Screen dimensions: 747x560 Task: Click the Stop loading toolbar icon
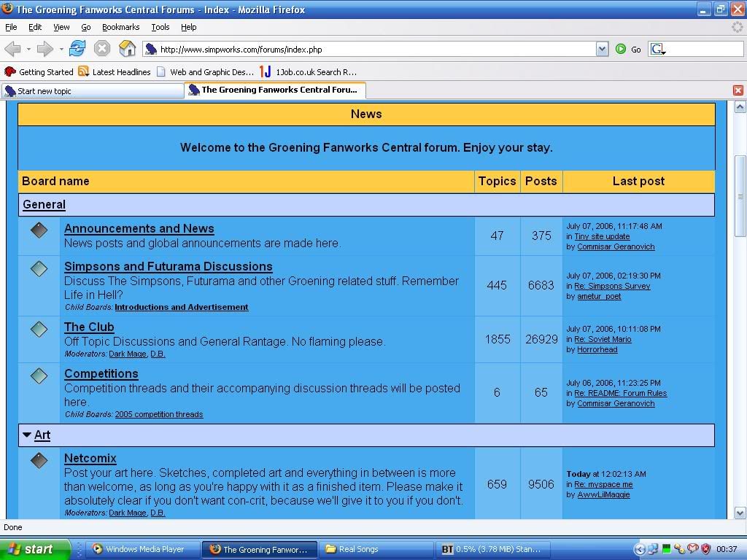pos(102,49)
